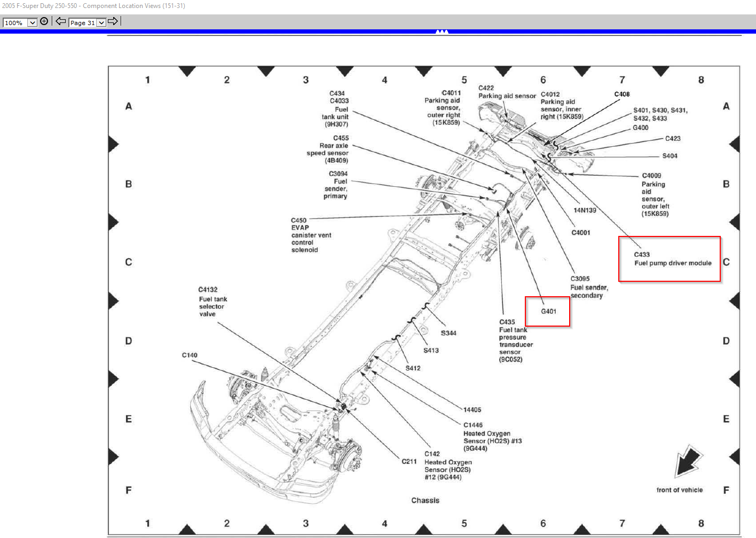Click the C435 Fuel tank pressure transducer label

pyautogui.click(x=513, y=341)
